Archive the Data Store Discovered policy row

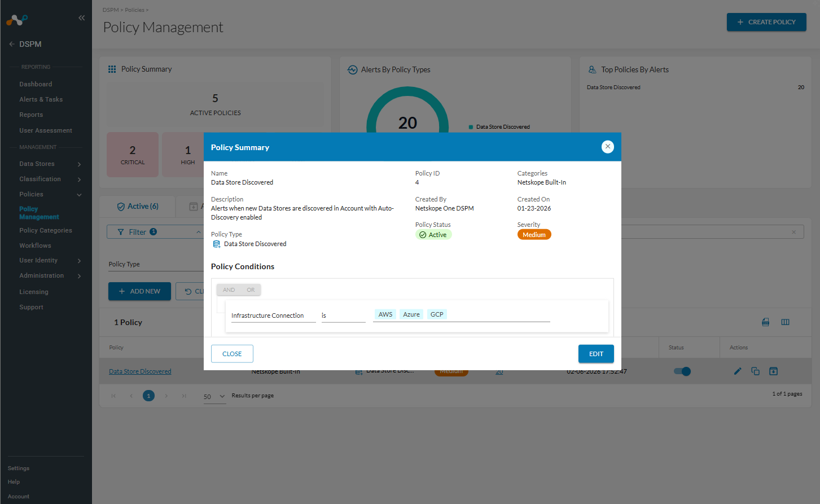tap(774, 371)
